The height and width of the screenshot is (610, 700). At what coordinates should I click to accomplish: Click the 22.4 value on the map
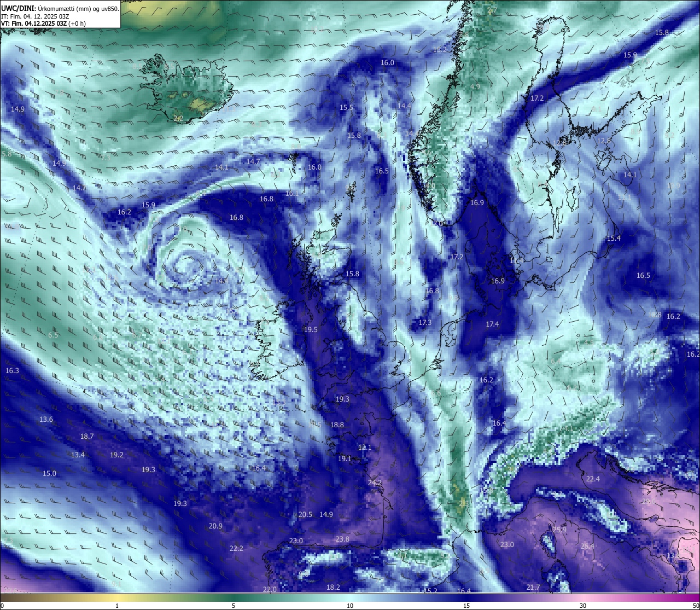click(x=593, y=479)
